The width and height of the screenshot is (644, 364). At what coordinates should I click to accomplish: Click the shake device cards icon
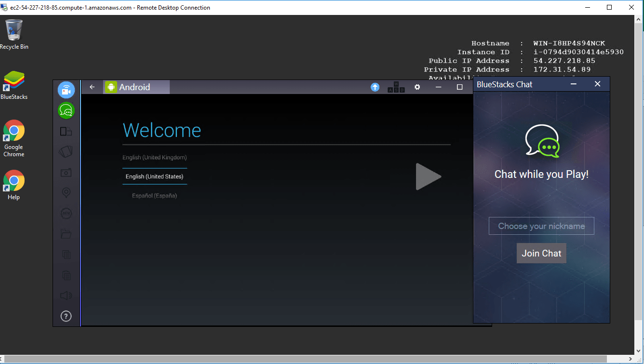(66, 152)
